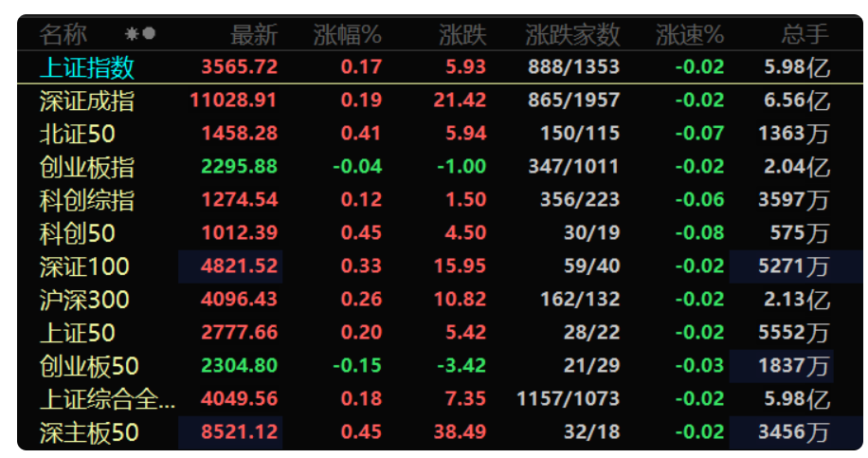Open the 深主板50 index
The image size is (868, 458).
click(x=89, y=433)
